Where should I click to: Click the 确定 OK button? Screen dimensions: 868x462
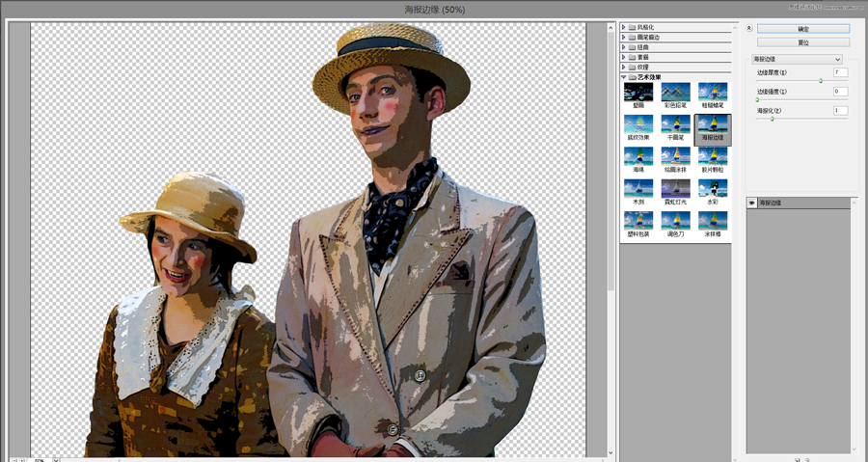pyautogui.click(x=803, y=29)
